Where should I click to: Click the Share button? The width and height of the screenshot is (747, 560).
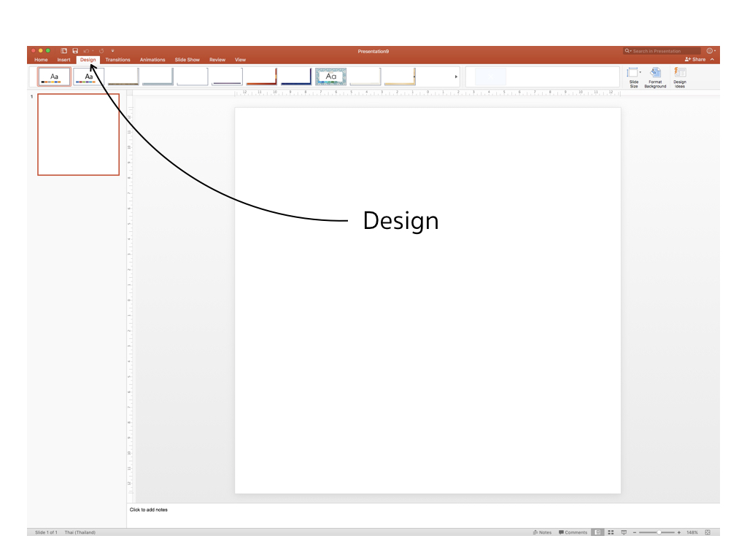pos(695,60)
